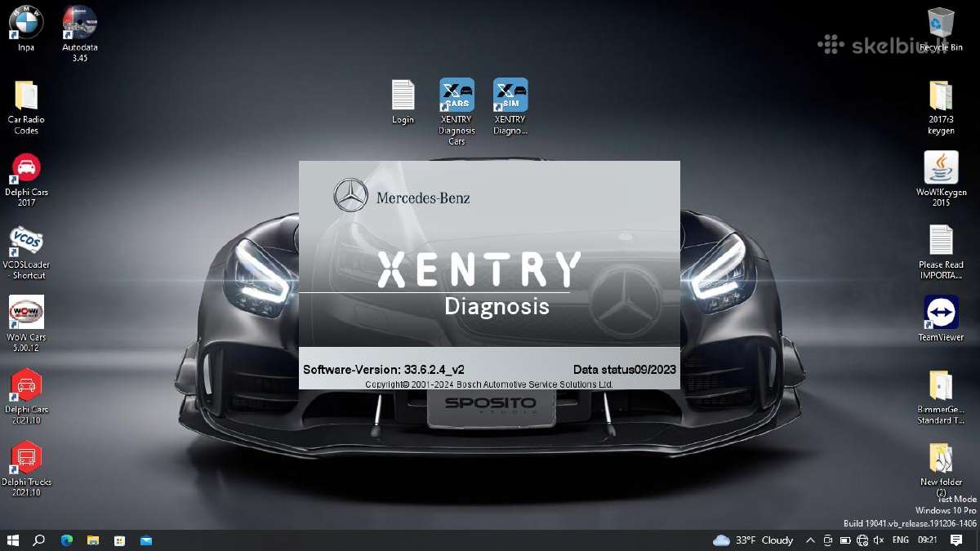
Task: Open Mail app from taskbar
Action: [145, 540]
